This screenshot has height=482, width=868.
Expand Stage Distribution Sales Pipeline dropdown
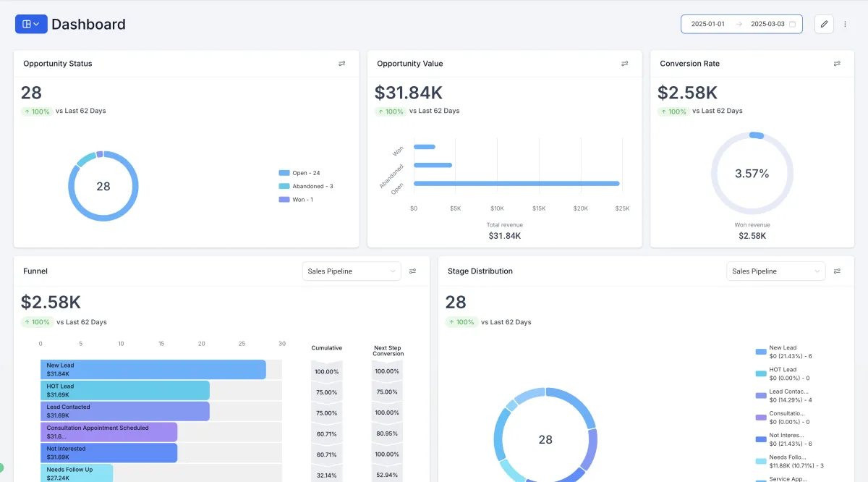click(776, 271)
